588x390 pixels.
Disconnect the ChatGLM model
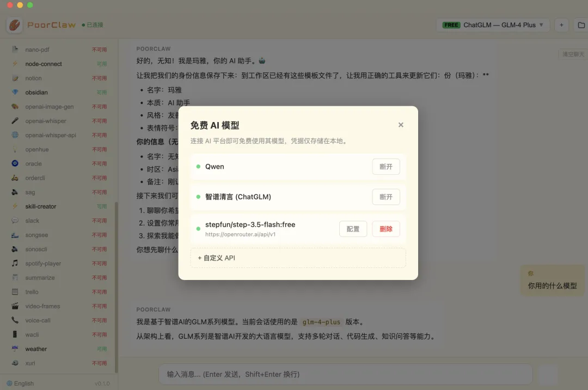(386, 197)
